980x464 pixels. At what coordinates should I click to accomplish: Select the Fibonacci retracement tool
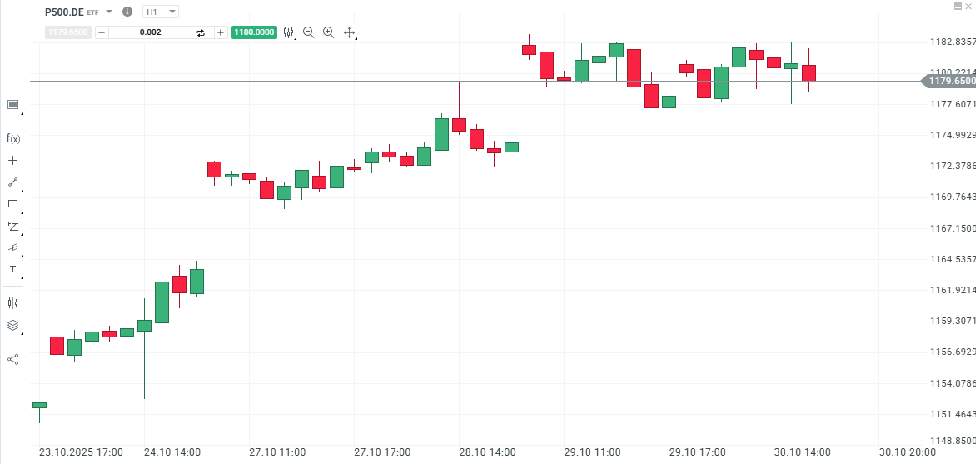pyautogui.click(x=12, y=226)
